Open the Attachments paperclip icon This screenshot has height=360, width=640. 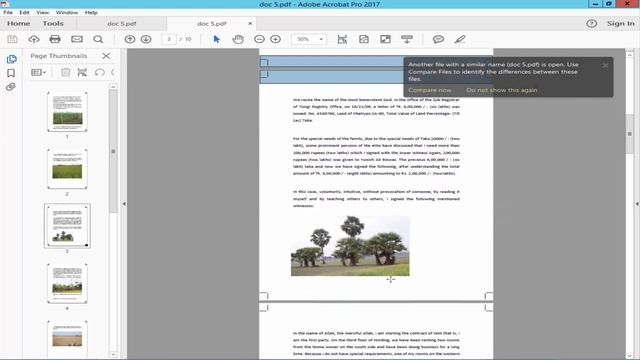11,87
